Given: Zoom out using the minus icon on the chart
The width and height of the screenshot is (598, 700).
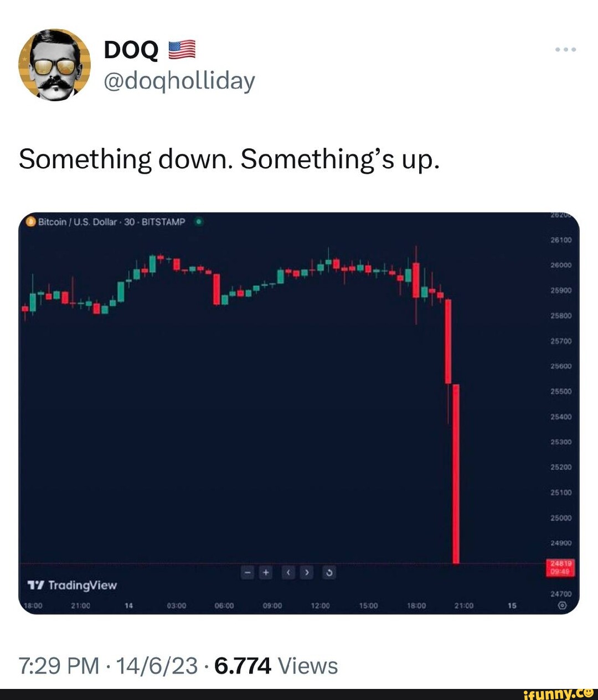Looking at the screenshot, I should coord(248,572).
